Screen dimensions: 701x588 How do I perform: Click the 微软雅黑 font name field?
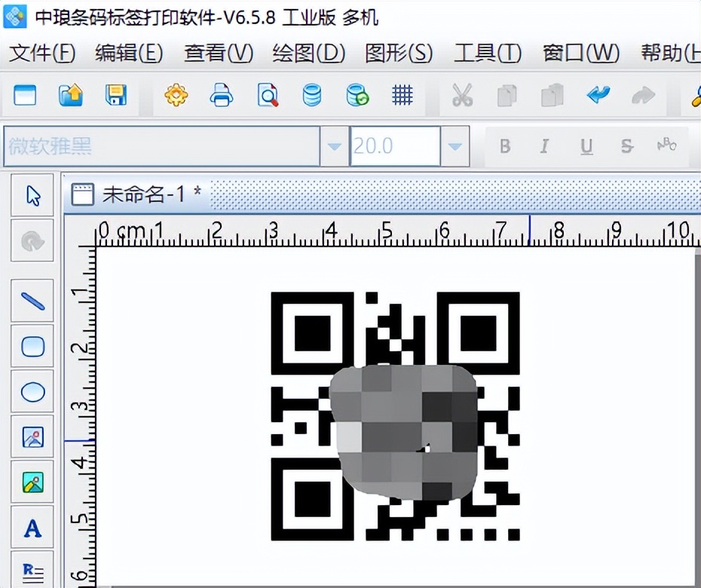tap(162, 146)
